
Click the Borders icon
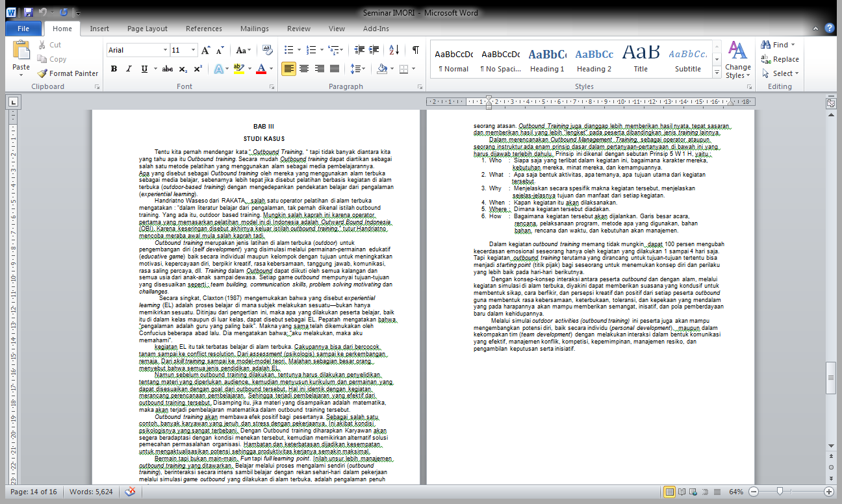(x=404, y=69)
